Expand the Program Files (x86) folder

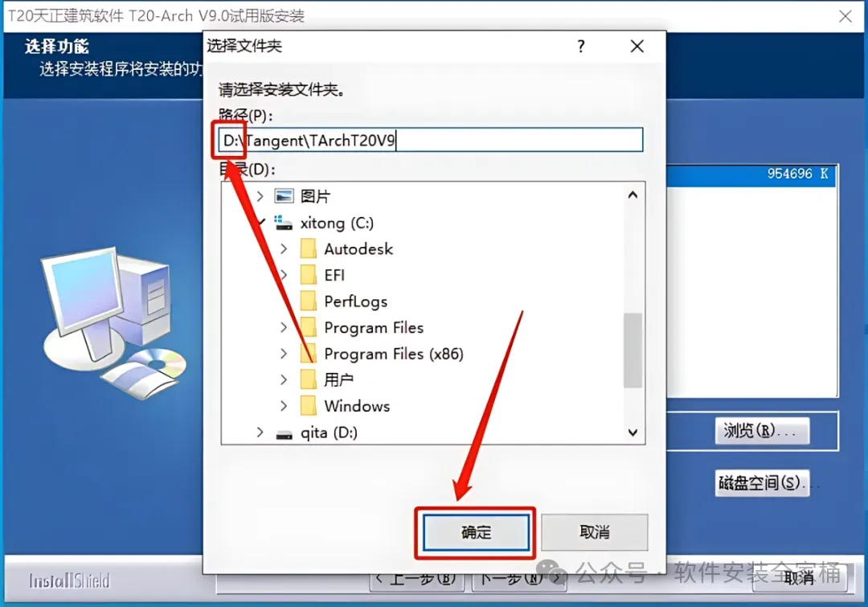coord(284,353)
